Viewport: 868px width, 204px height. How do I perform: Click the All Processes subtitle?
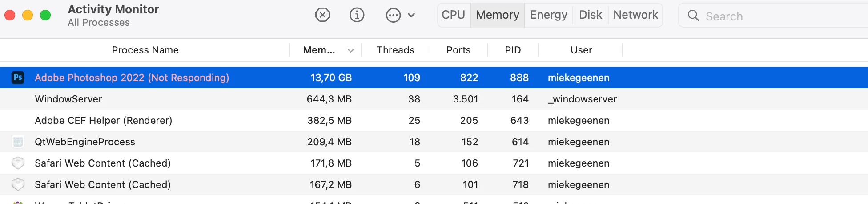click(x=99, y=23)
